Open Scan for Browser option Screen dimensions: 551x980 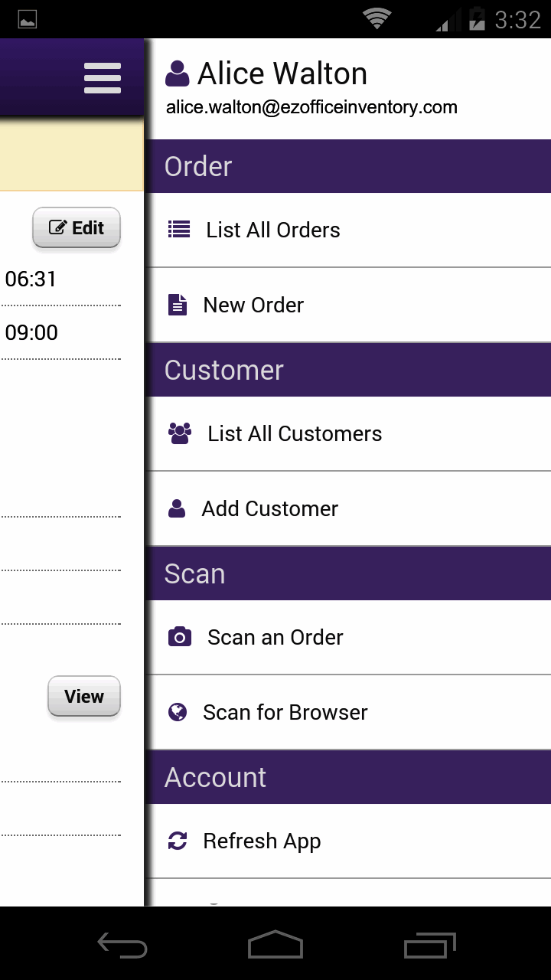[285, 712]
